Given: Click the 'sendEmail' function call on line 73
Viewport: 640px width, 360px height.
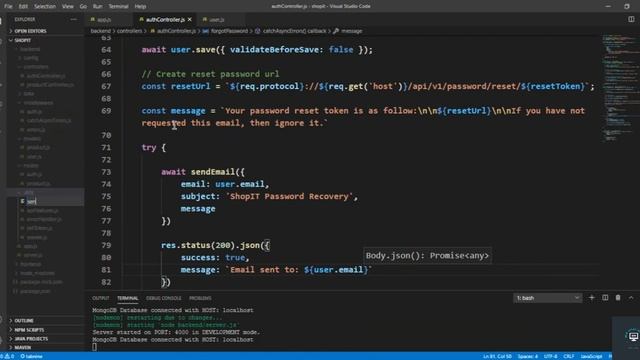Looking at the screenshot, I should coord(213,172).
